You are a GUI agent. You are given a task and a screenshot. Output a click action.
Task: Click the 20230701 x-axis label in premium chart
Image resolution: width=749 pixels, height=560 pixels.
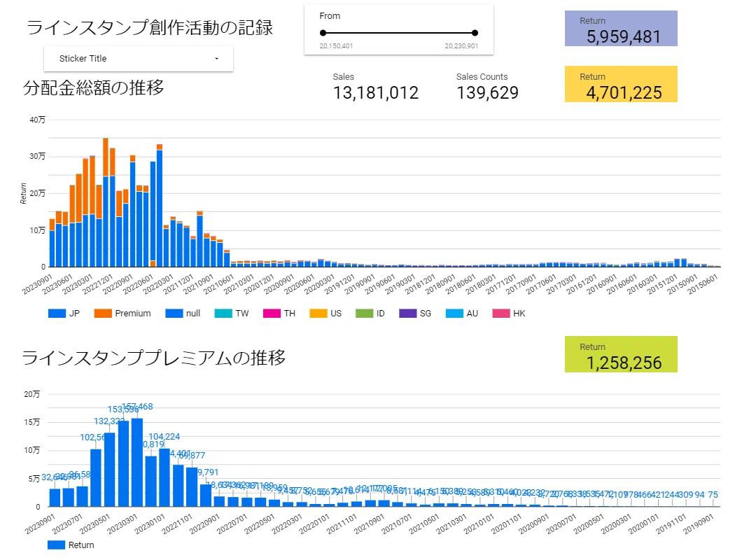[67, 524]
